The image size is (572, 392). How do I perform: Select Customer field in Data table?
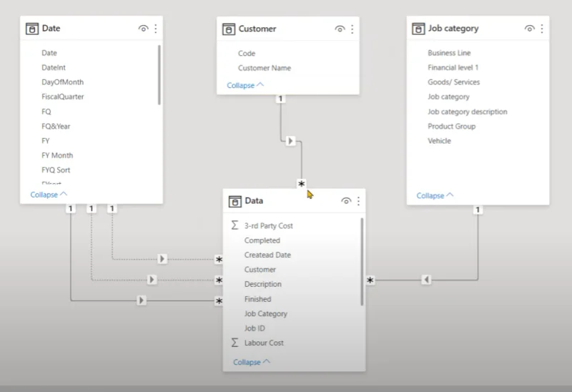260,270
